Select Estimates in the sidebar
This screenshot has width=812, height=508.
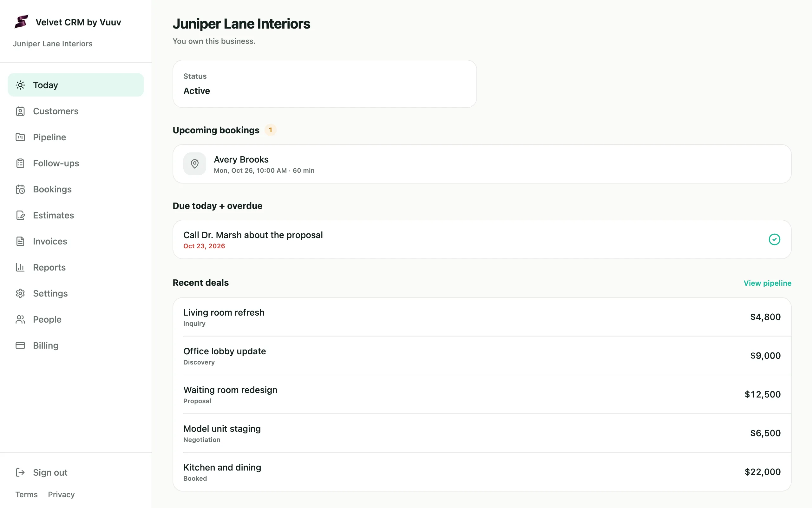coord(76,215)
